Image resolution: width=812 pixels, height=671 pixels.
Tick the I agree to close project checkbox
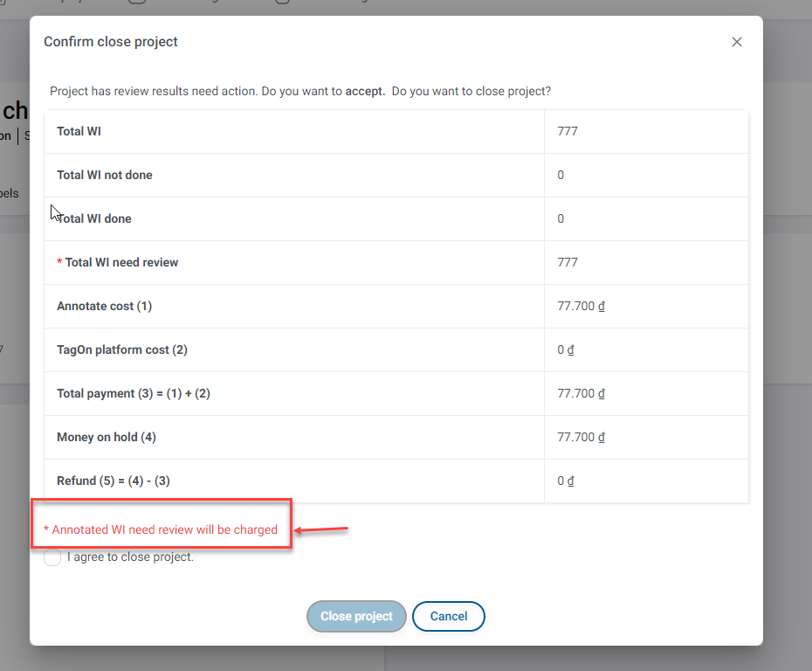pyautogui.click(x=52, y=557)
